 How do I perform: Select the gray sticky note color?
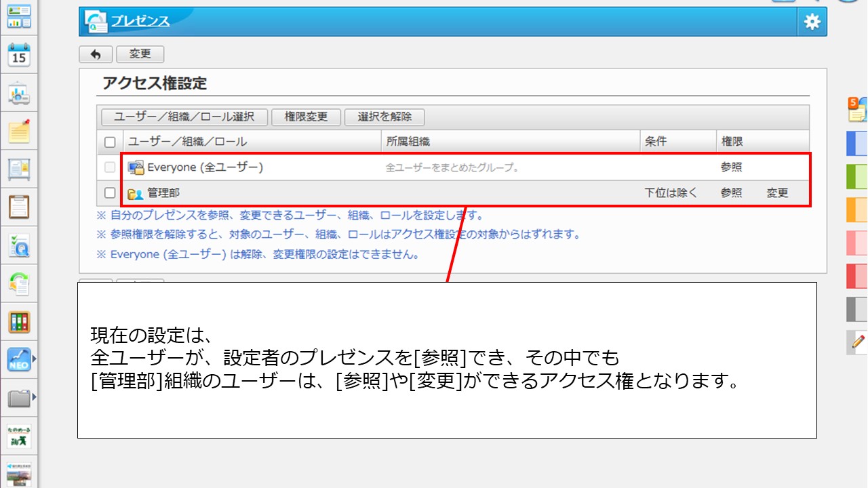857,309
